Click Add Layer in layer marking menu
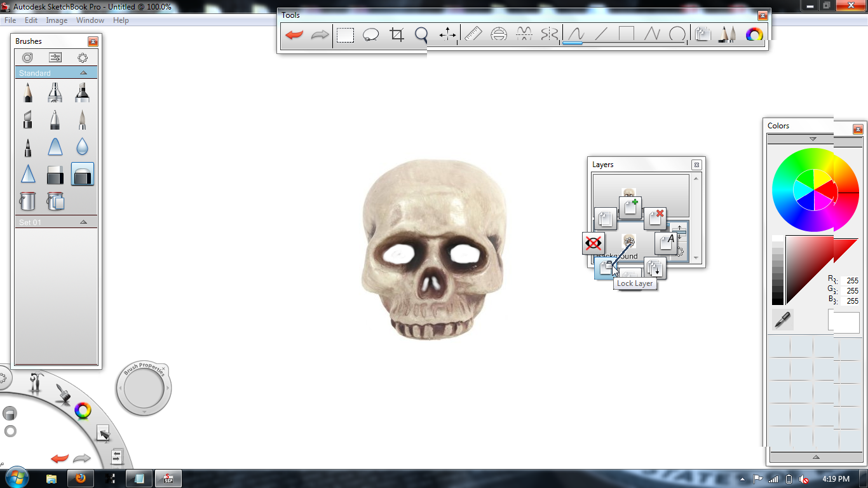The height and width of the screenshot is (488, 868). (630, 207)
